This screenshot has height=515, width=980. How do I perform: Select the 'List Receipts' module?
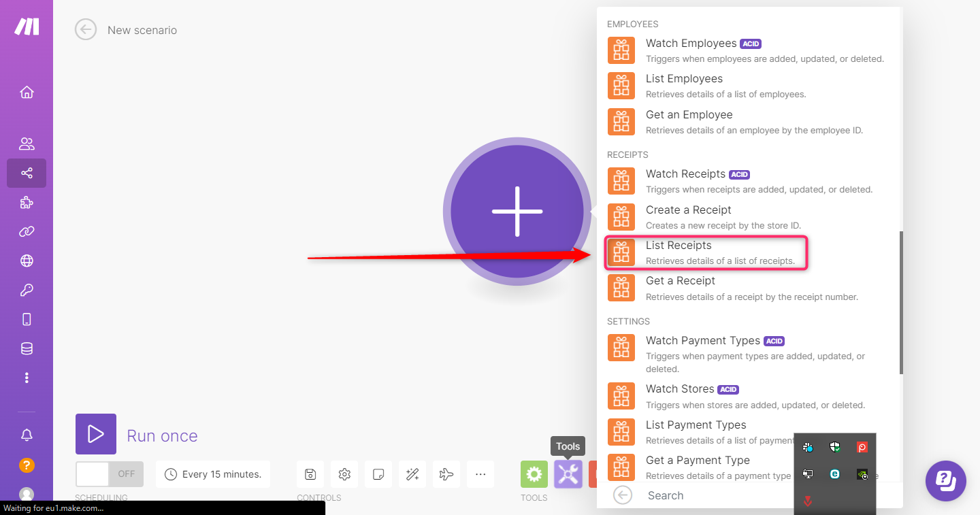pyautogui.click(x=706, y=252)
